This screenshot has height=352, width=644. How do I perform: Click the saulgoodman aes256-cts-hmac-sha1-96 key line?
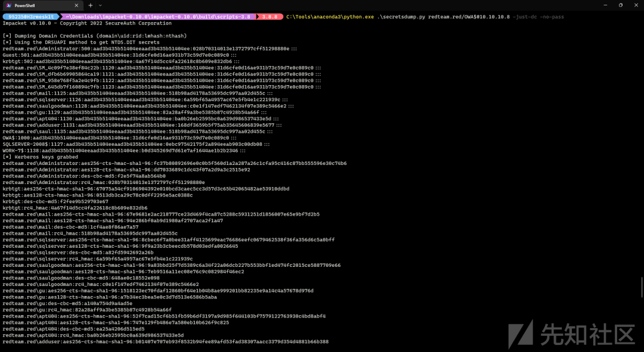172,265
